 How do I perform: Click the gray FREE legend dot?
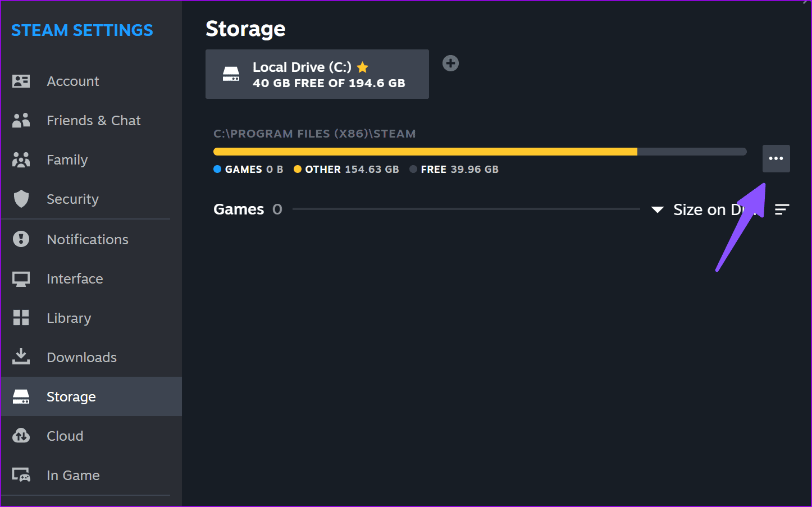click(x=413, y=169)
